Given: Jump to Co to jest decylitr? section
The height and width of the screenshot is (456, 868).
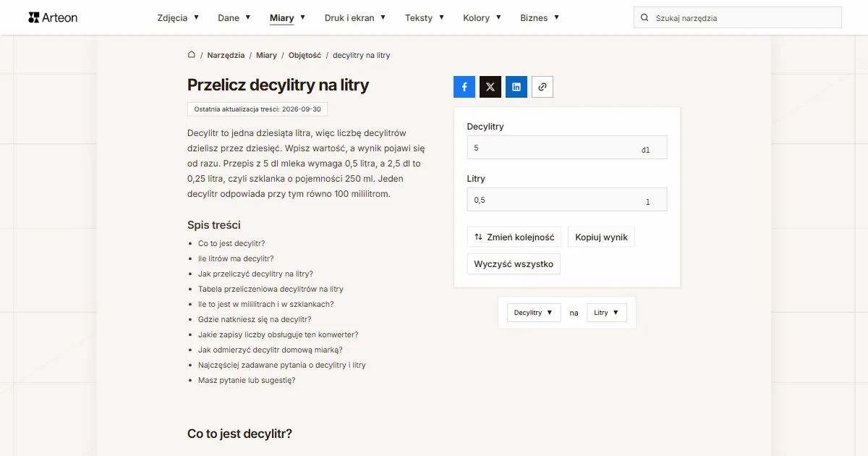Looking at the screenshot, I should click(x=231, y=243).
